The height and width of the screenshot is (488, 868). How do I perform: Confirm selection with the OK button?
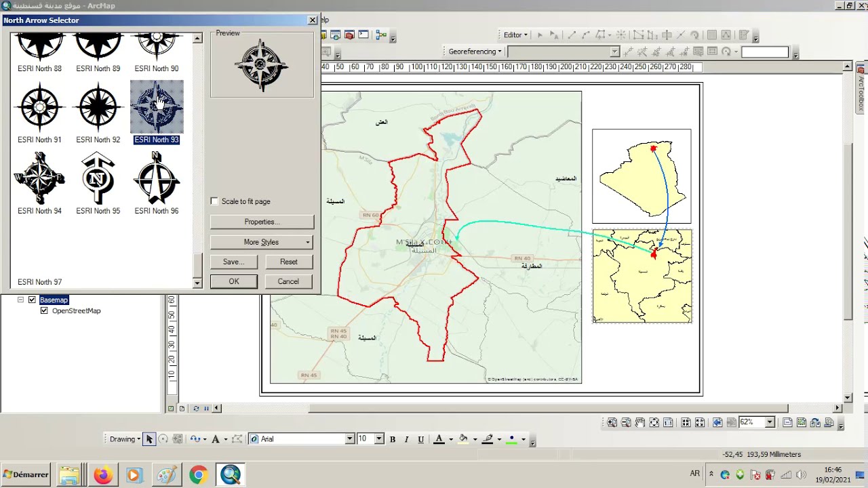click(233, 281)
